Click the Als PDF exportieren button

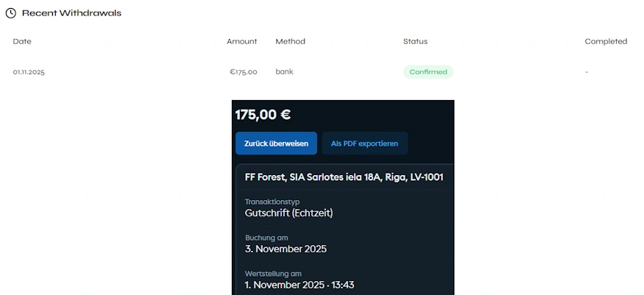(x=364, y=143)
